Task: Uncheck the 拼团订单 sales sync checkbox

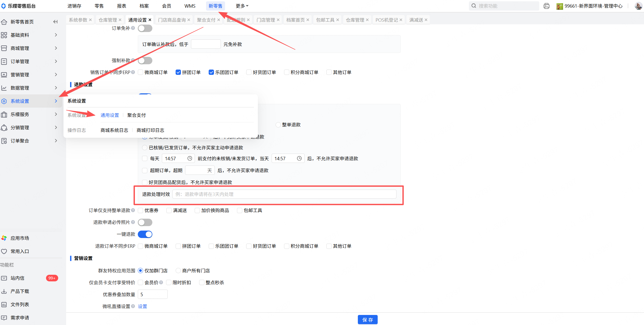Action: (178, 72)
